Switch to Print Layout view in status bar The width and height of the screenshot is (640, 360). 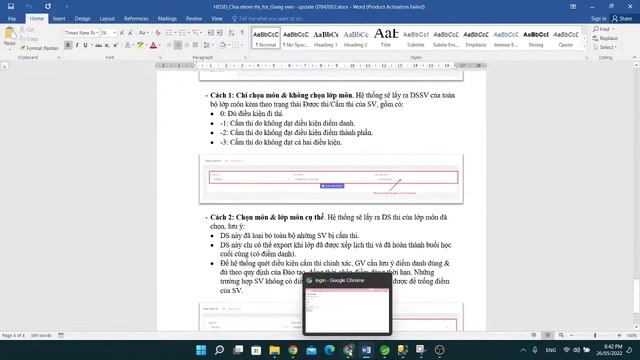547,335
